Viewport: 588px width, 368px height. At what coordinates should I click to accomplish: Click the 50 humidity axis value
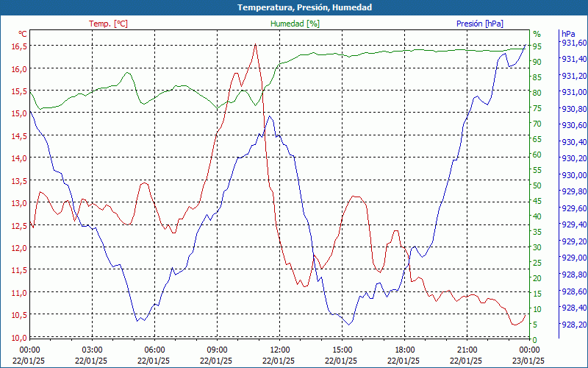coord(537,185)
